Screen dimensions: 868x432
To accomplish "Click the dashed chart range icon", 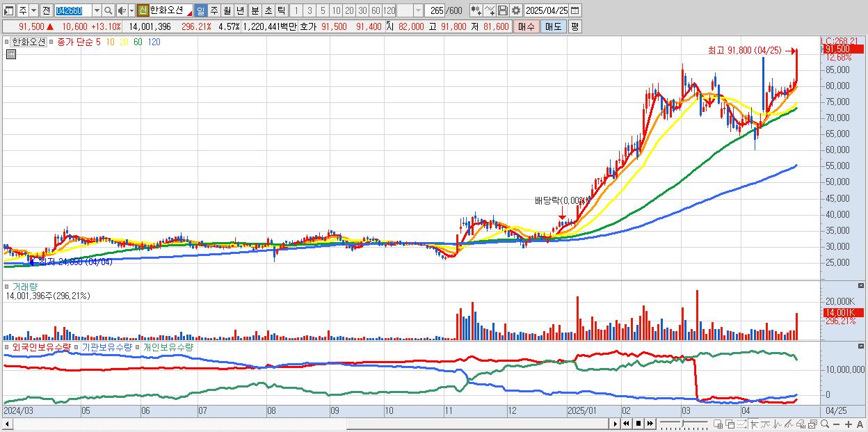I will (741, 424).
